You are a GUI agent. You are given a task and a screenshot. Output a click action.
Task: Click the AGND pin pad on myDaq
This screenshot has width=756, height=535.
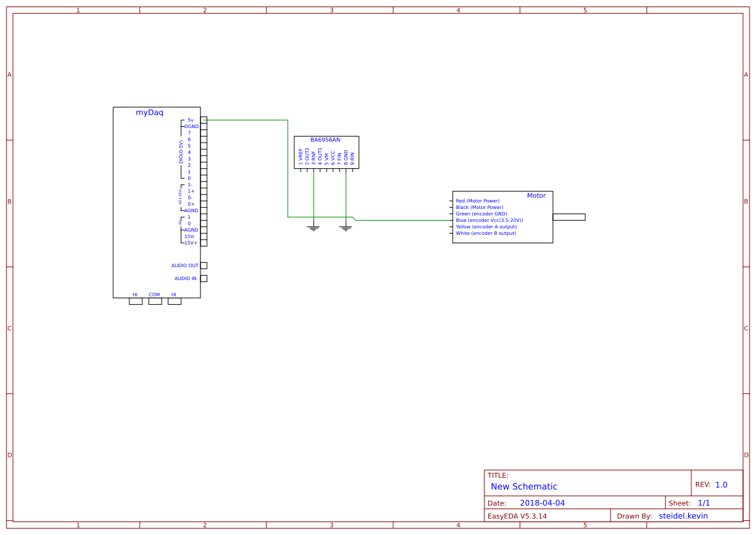click(x=204, y=211)
